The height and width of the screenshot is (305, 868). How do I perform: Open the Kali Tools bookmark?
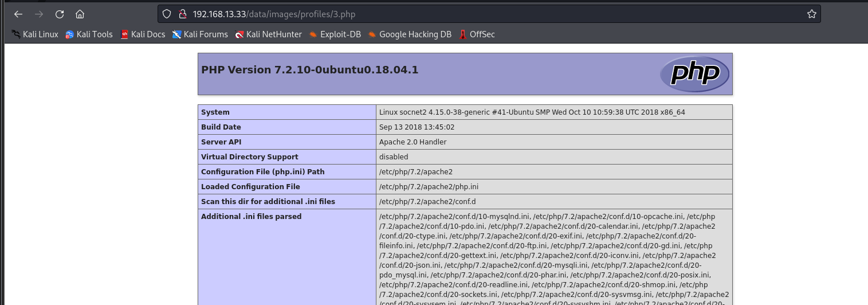coord(89,34)
